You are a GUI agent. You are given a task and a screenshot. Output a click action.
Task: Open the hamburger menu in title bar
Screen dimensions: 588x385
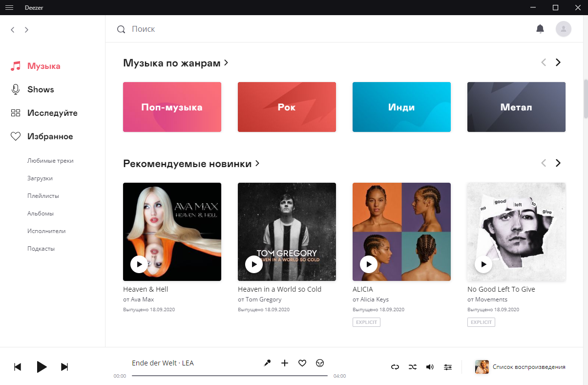pos(9,7)
